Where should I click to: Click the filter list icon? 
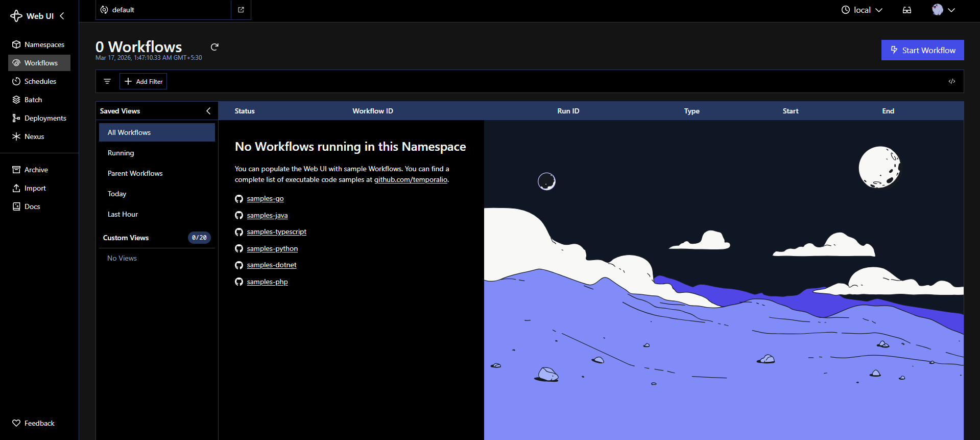107,81
